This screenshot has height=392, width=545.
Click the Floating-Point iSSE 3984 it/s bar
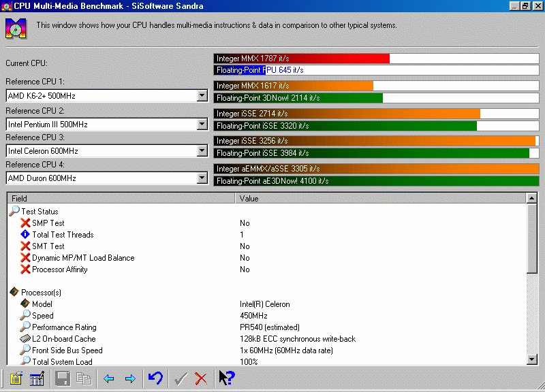(377, 153)
